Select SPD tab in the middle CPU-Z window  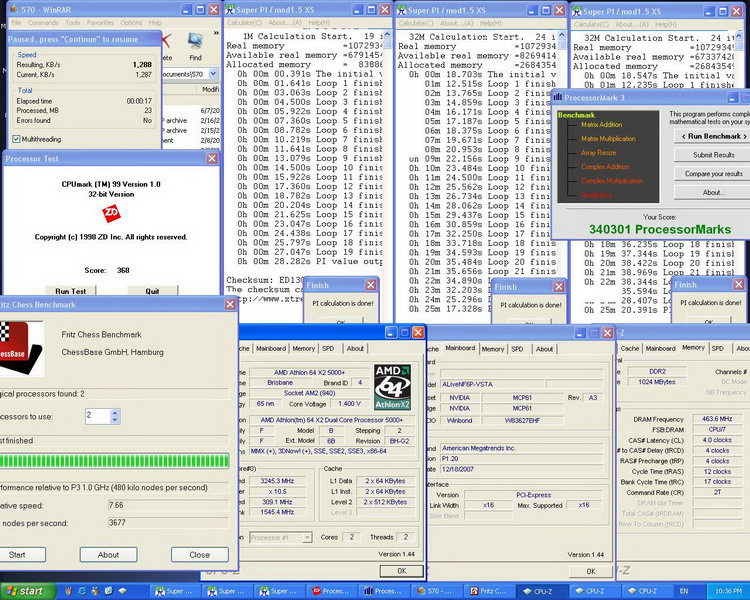pyautogui.click(x=517, y=349)
